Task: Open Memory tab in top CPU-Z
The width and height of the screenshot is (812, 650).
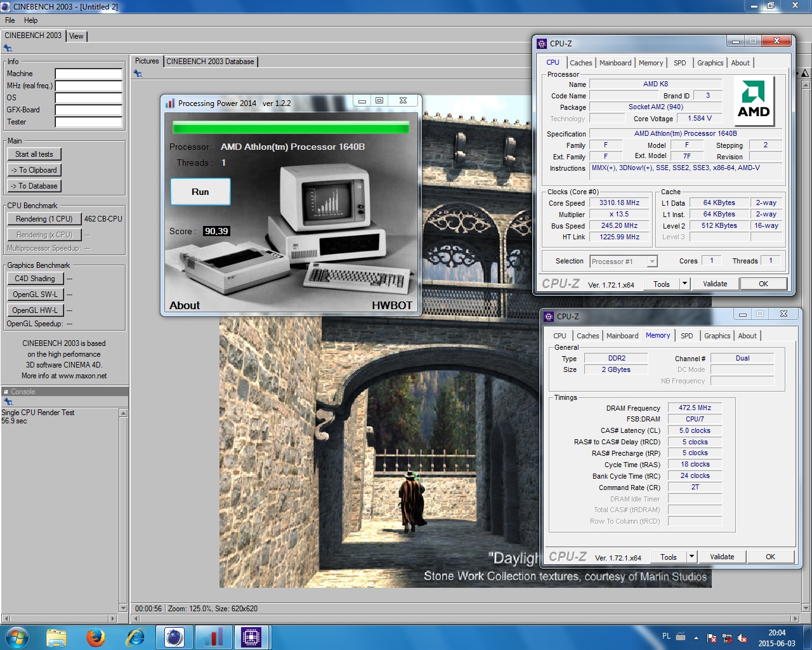Action: click(651, 63)
